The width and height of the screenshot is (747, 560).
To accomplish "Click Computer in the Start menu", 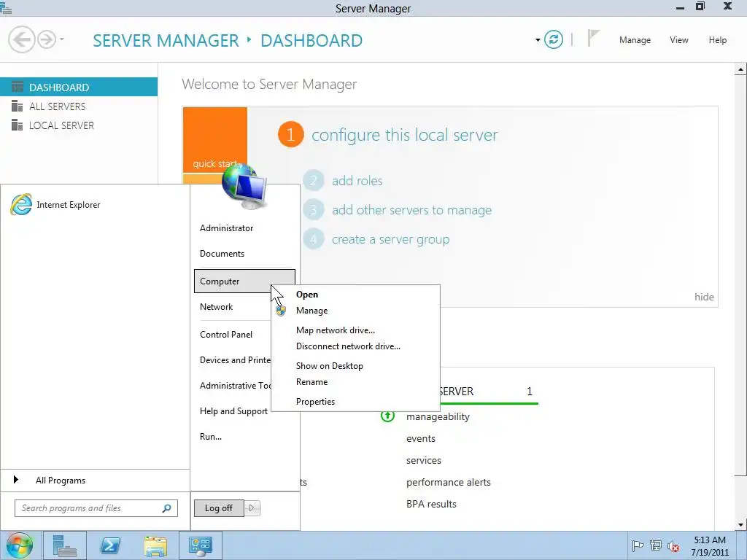I will pos(244,281).
